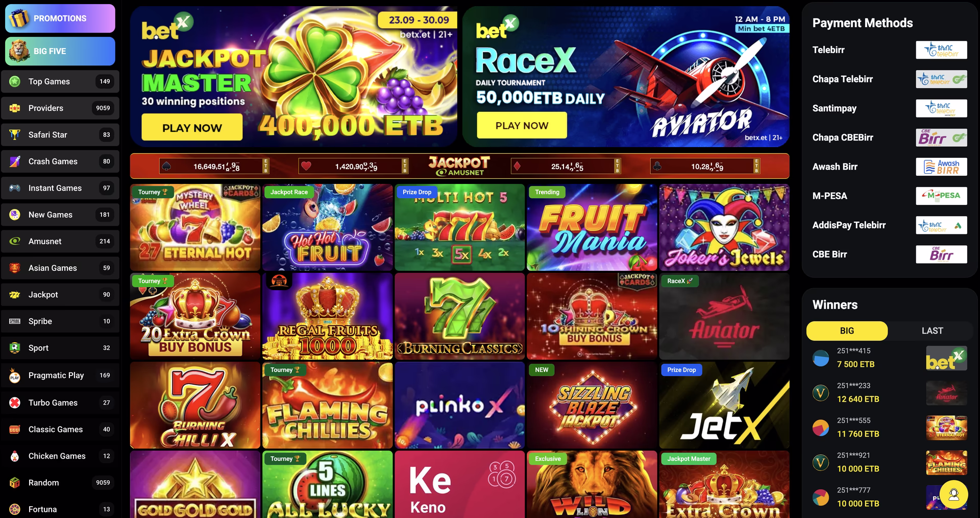980x518 pixels.
Task: Open the live chat support icon
Action: 953,495
